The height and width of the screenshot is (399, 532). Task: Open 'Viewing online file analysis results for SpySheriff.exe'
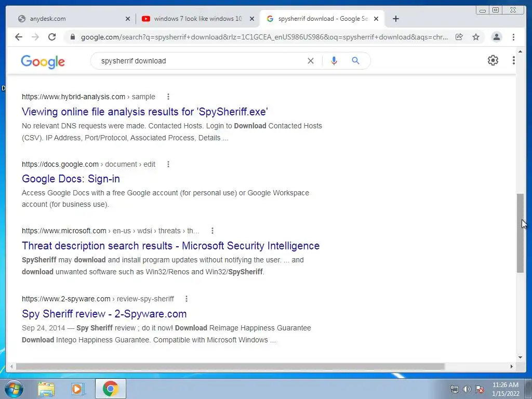coord(145,112)
